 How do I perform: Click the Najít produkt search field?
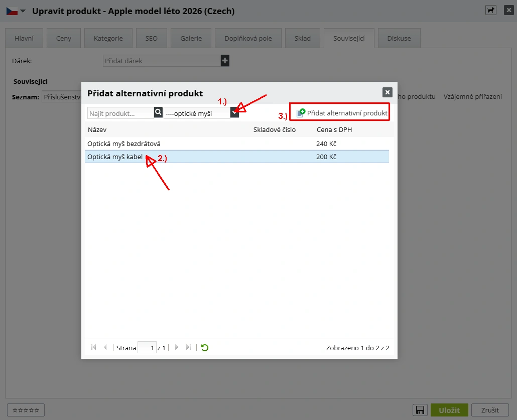click(x=120, y=113)
